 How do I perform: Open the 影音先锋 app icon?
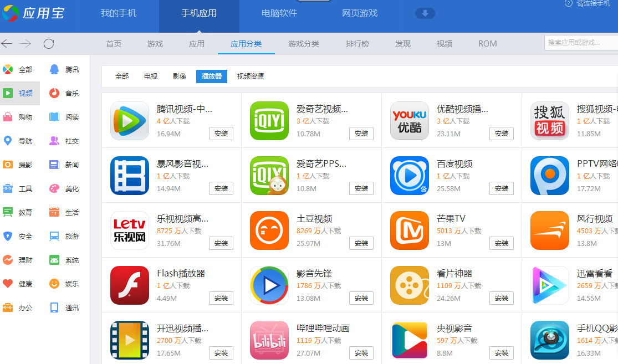click(269, 285)
